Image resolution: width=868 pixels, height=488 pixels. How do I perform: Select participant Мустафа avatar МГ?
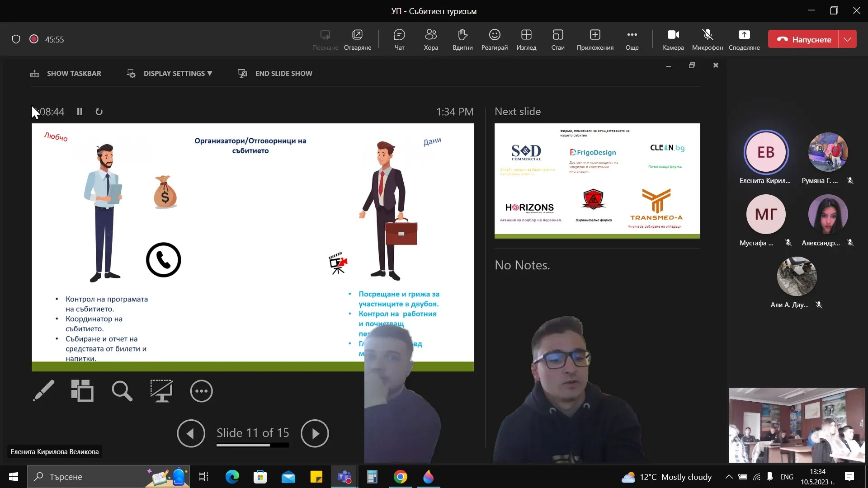766,214
